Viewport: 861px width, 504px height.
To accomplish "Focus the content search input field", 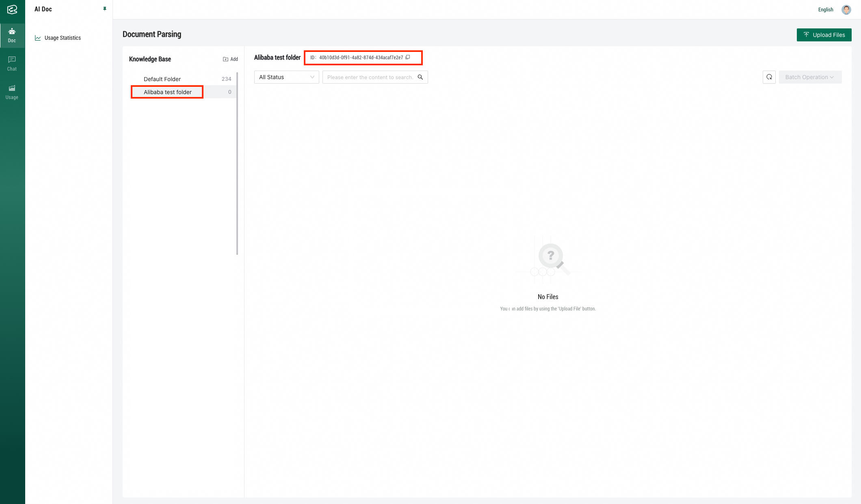I will pyautogui.click(x=370, y=77).
